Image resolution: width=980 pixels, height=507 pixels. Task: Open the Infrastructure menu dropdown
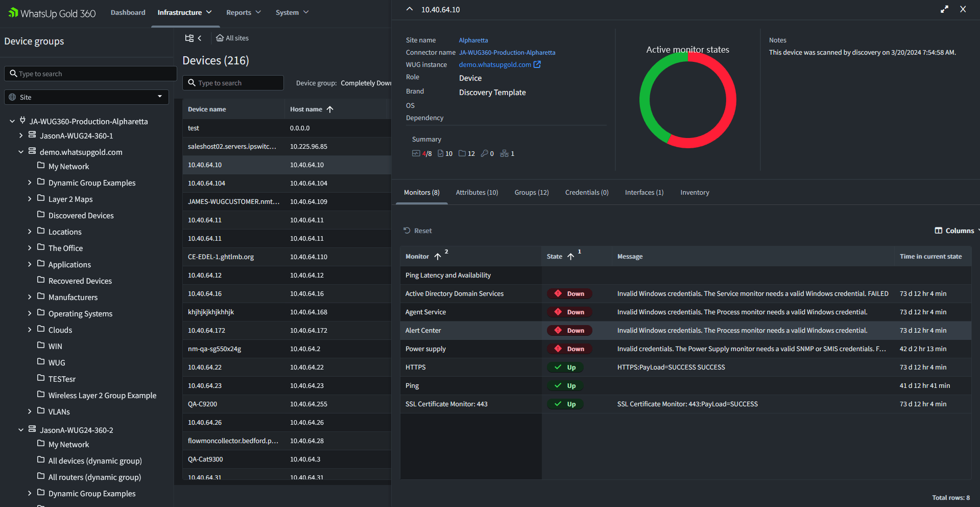[x=185, y=13]
